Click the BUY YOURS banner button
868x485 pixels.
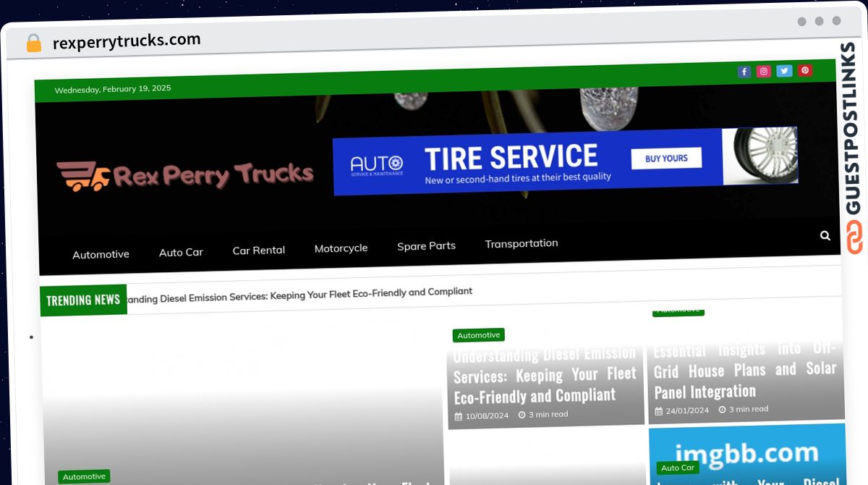pos(666,159)
